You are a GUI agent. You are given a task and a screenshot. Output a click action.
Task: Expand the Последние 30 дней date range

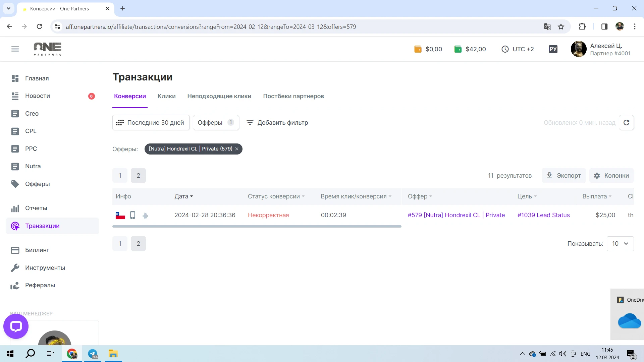151,123
